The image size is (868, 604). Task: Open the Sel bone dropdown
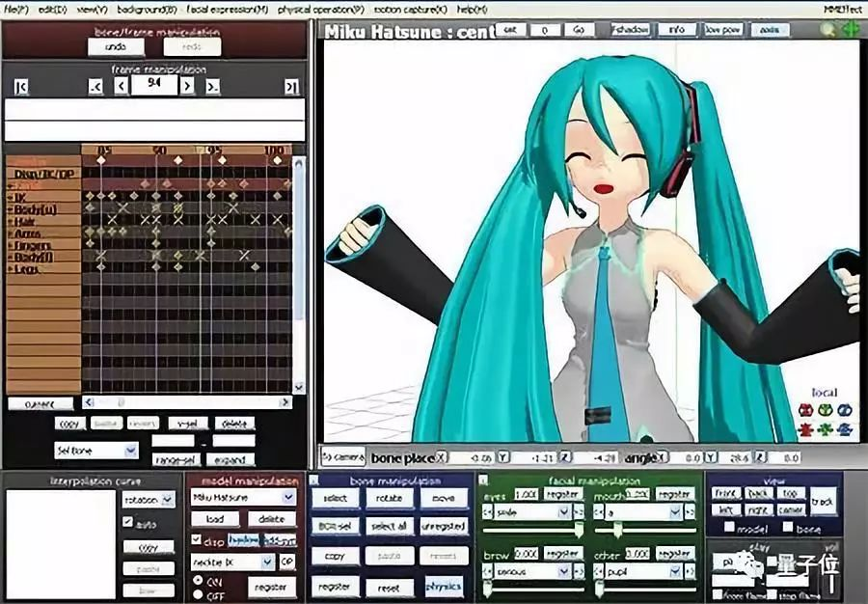click(x=96, y=450)
